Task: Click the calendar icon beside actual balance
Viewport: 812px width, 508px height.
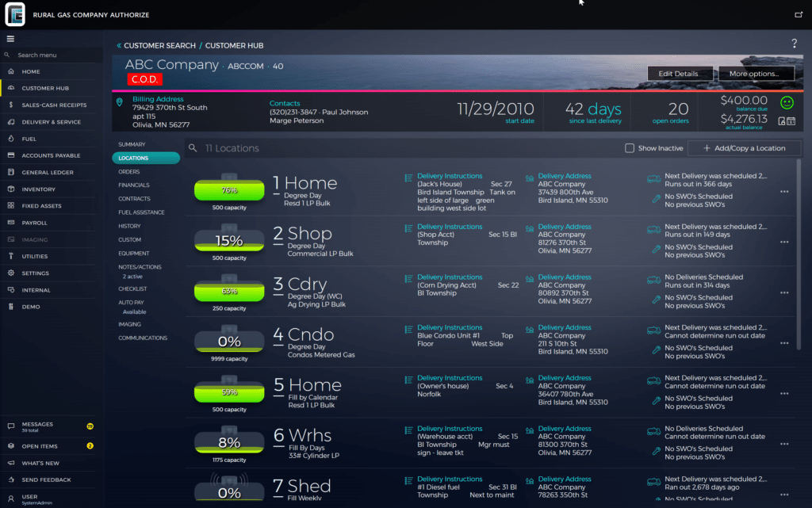Action: tap(791, 120)
